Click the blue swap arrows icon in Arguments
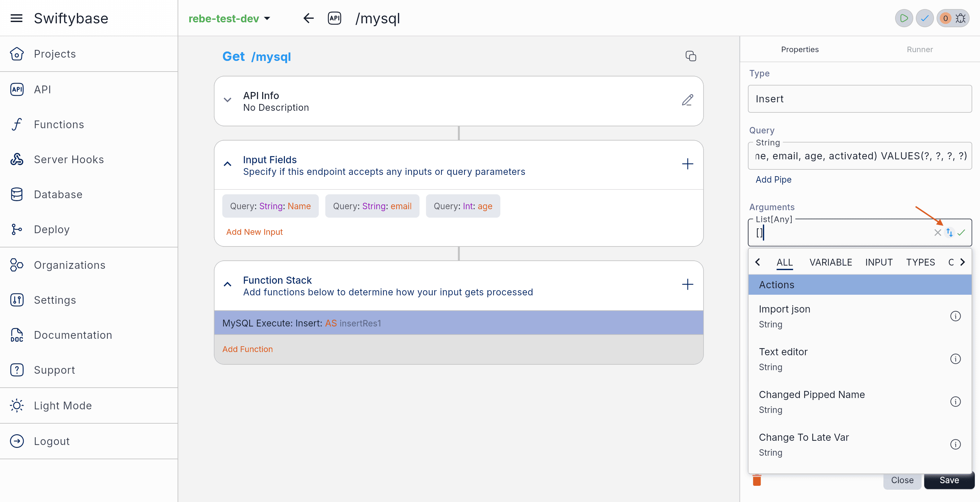The height and width of the screenshot is (502, 980). point(950,232)
